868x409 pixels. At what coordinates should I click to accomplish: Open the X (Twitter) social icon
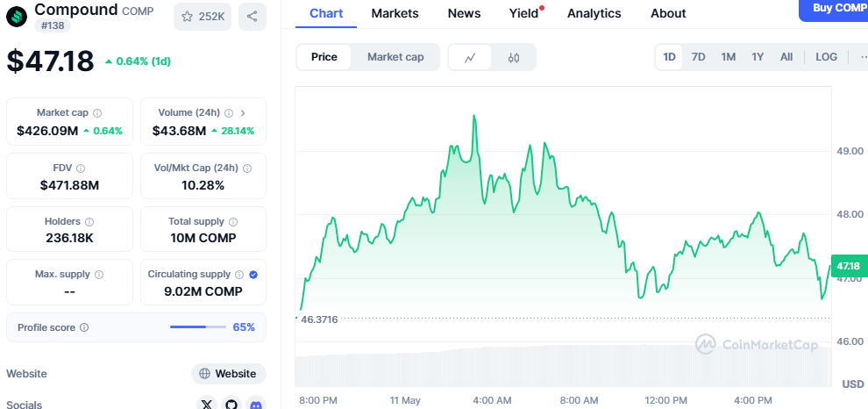point(207,404)
